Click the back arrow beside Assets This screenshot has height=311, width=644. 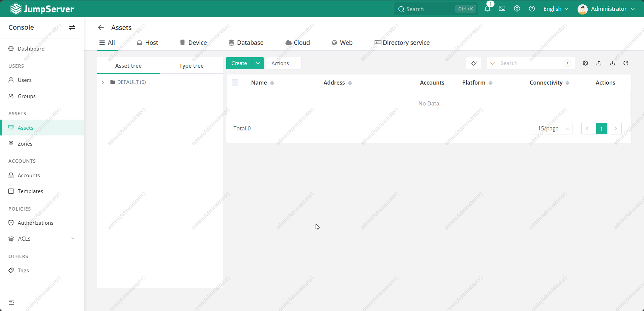tap(101, 28)
